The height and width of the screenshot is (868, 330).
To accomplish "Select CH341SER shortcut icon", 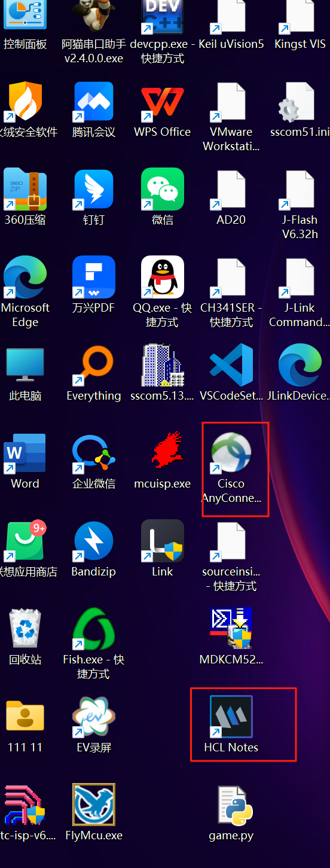I will [x=231, y=279].
